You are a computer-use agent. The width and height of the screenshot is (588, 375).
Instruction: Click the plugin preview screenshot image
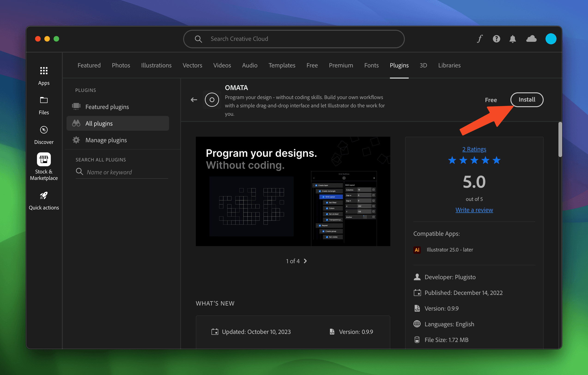click(293, 191)
